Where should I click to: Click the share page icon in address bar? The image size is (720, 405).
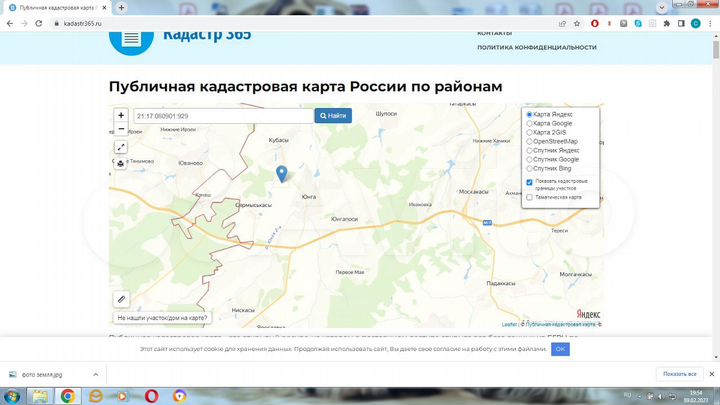tap(562, 23)
